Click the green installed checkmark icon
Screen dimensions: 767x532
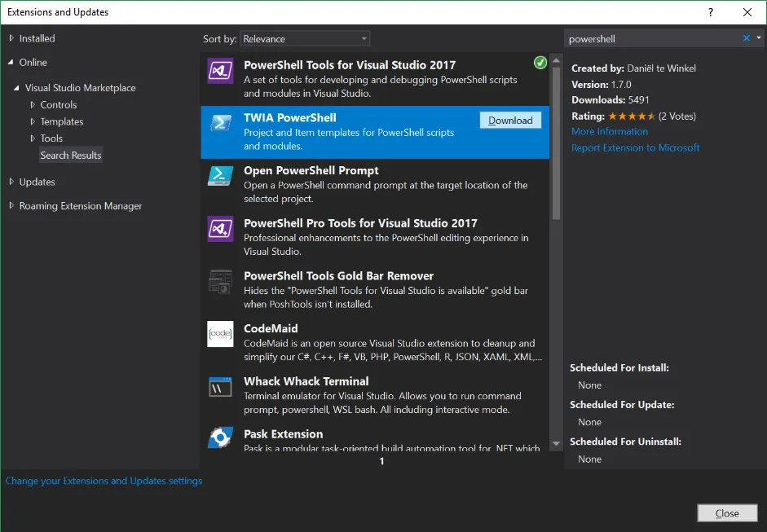(540, 63)
